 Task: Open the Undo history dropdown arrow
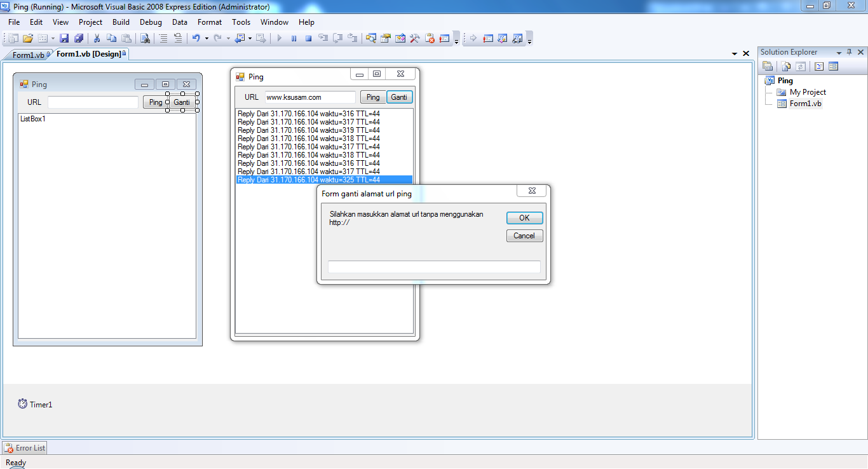[x=207, y=38]
